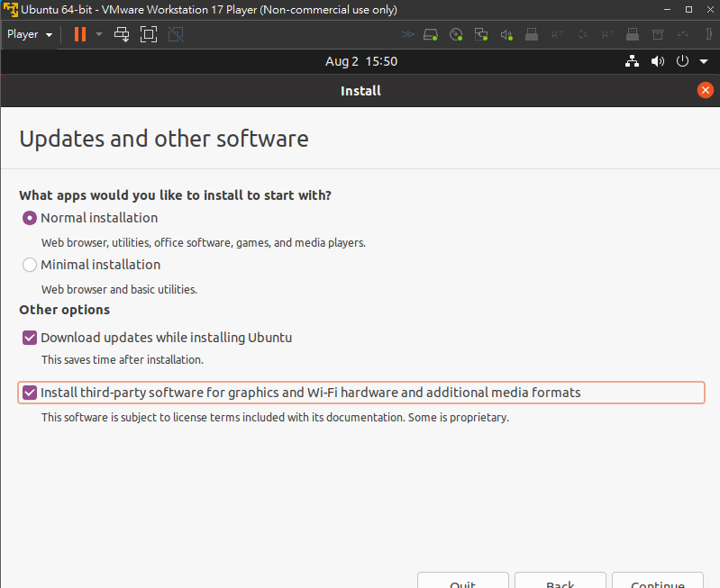Expand the Ubuntu system menu arrow
This screenshot has width=720, height=588.
click(704, 61)
